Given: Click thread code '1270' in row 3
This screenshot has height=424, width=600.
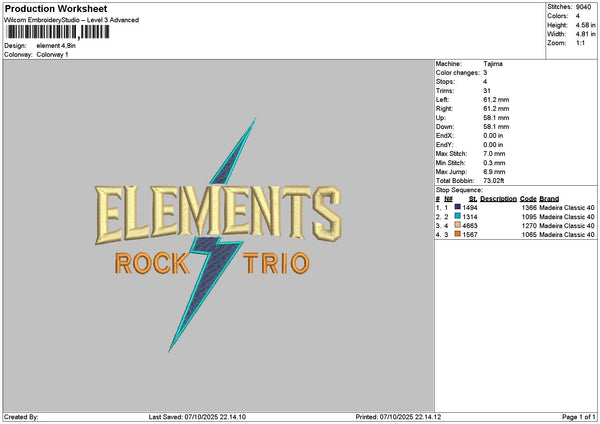Looking at the screenshot, I should (x=529, y=226).
